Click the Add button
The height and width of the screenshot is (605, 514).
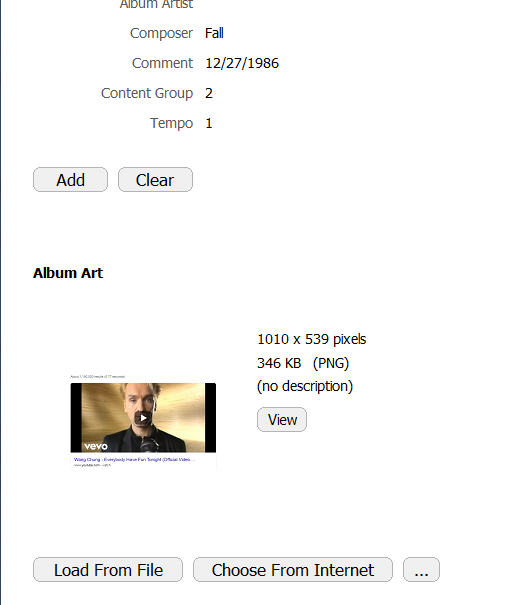(70, 179)
